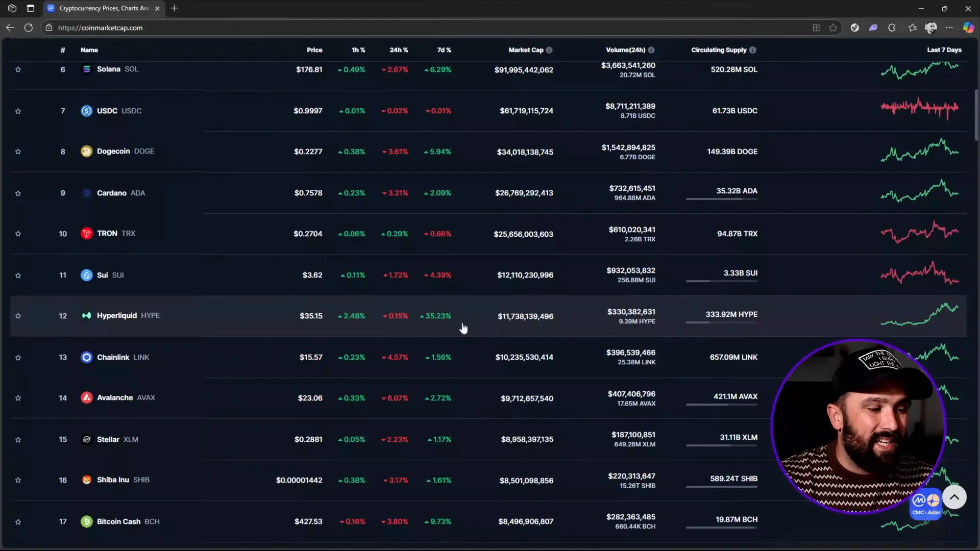Screen dimensions: 980x551
Task: Click the Market Cap info icon
Action: (549, 50)
